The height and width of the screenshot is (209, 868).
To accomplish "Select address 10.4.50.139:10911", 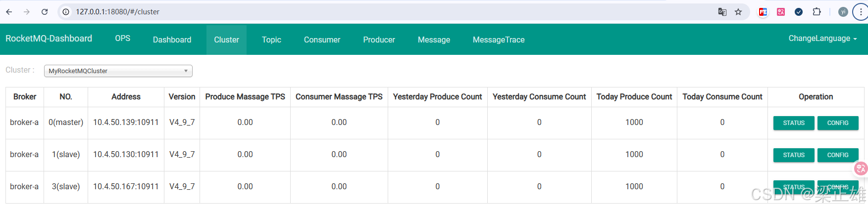I will click(x=126, y=122).
